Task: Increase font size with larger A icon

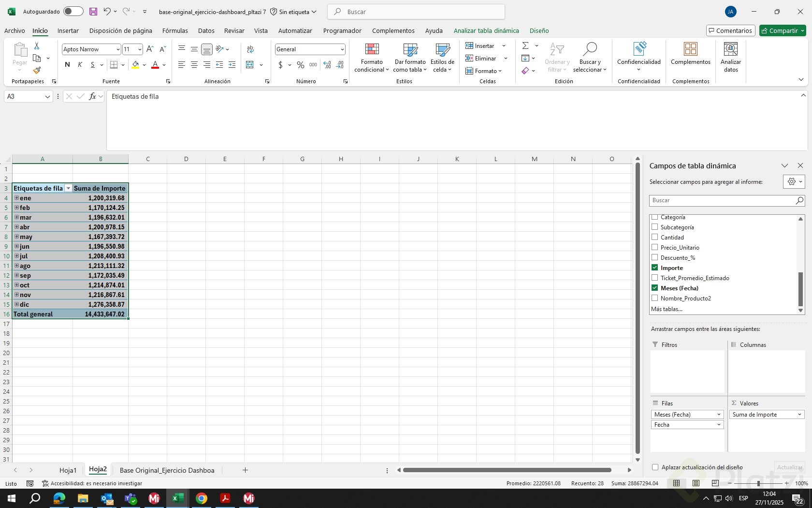Action: pyautogui.click(x=150, y=49)
